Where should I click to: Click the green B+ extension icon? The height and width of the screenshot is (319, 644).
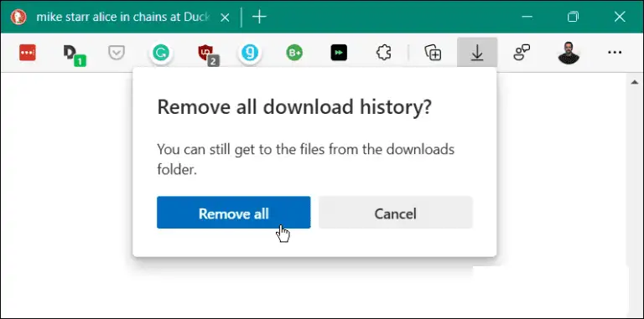coord(294,53)
